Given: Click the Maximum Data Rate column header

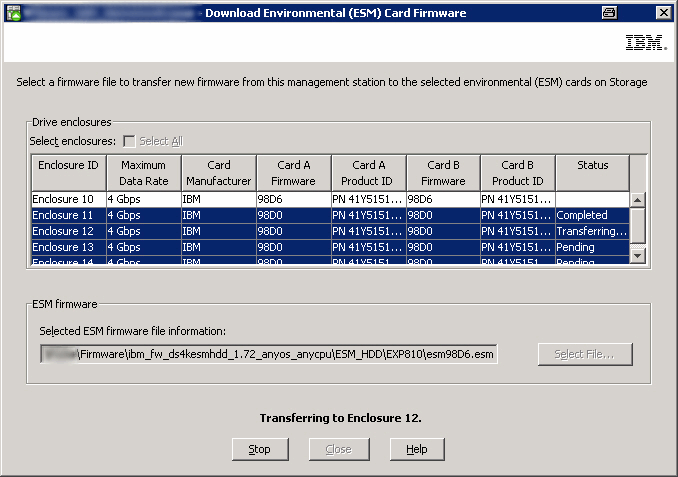Looking at the screenshot, I should tap(143, 172).
